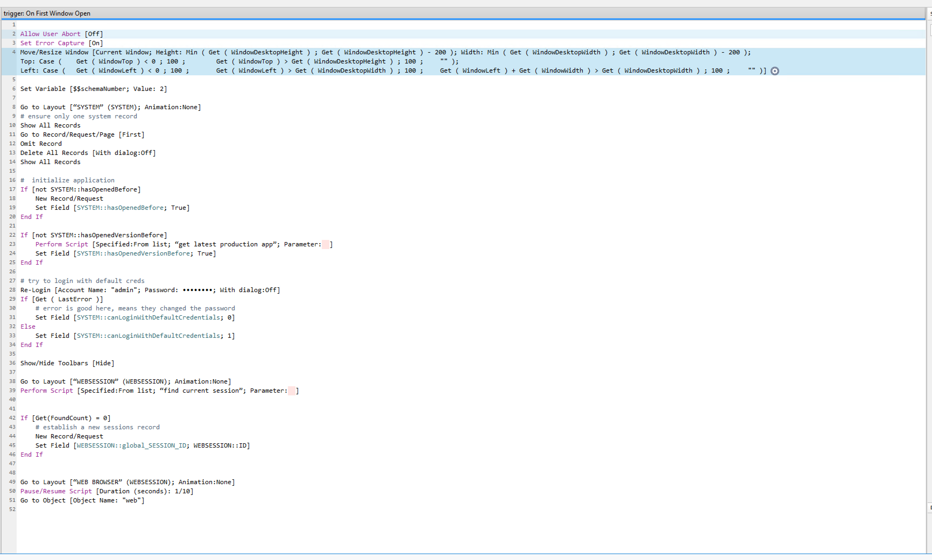Select the Show All Records step on line 10

50,125
